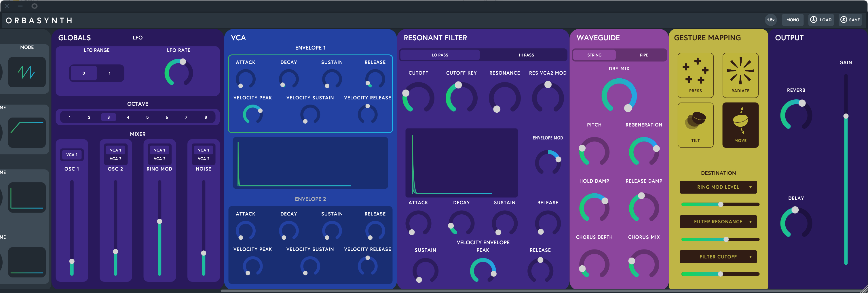Select octave 7
This screenshot has height=293, width=868.
(x=186, y=117)
